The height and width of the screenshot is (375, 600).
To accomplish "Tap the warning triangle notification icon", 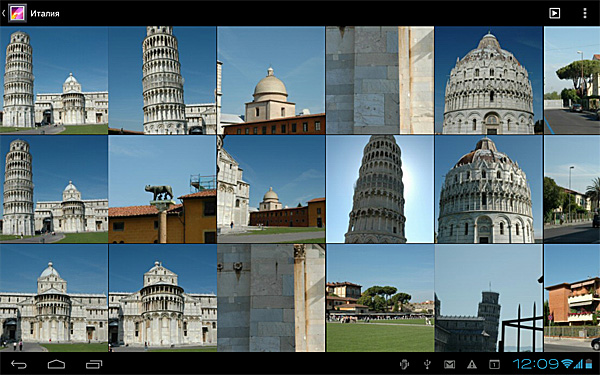I will click(472, 364).
